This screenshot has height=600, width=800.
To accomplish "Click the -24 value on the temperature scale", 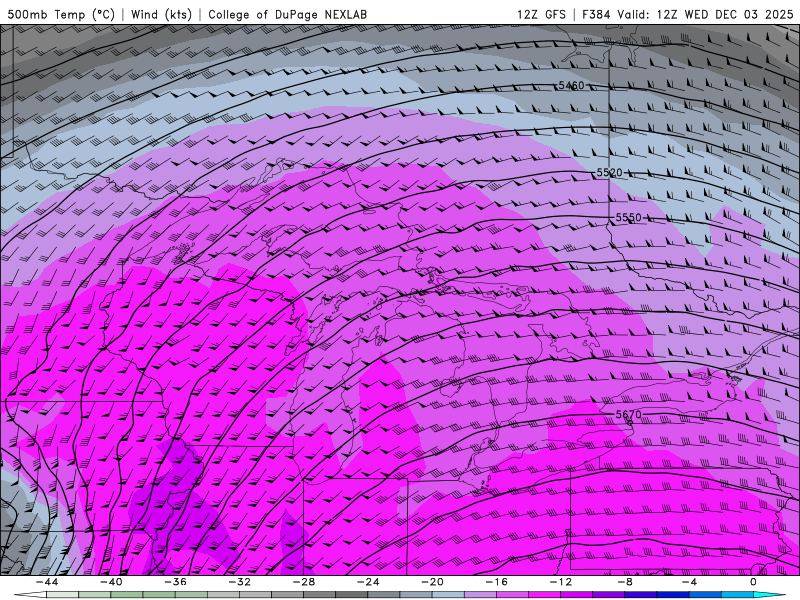I will (x=368, y=582).
